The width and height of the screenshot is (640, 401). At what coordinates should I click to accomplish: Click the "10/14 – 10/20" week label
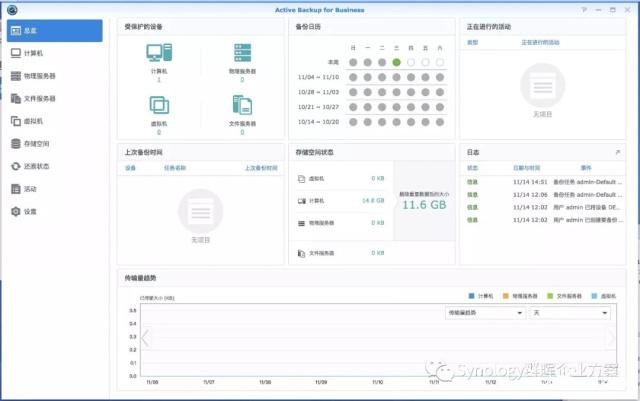point(318,122)
